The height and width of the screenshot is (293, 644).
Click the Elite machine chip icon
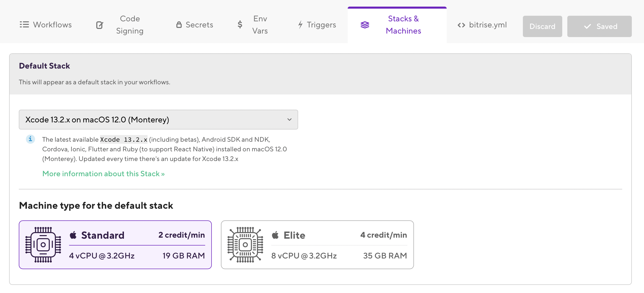245,245
